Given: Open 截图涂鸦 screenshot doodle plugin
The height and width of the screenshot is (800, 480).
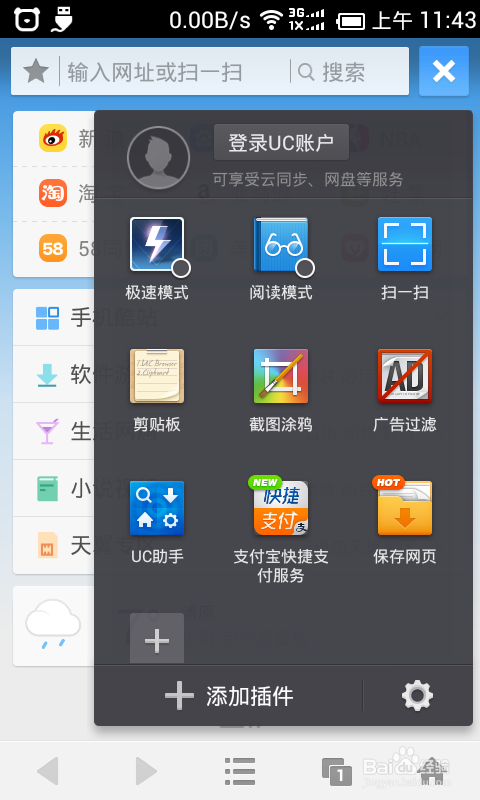Looking at the screenshot, I should point(281,376).
